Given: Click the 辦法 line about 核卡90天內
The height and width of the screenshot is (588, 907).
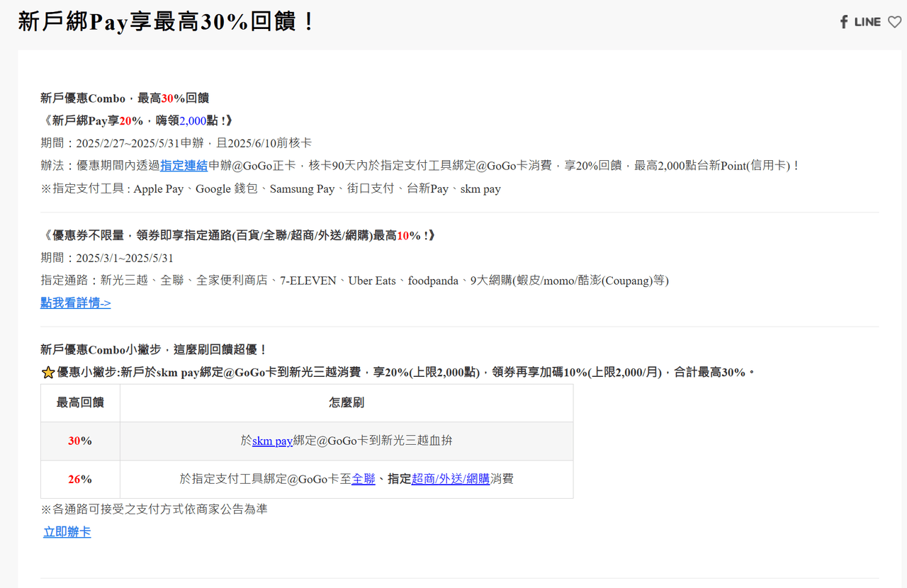Looking at the screenshot, I should tap(421, 165).
